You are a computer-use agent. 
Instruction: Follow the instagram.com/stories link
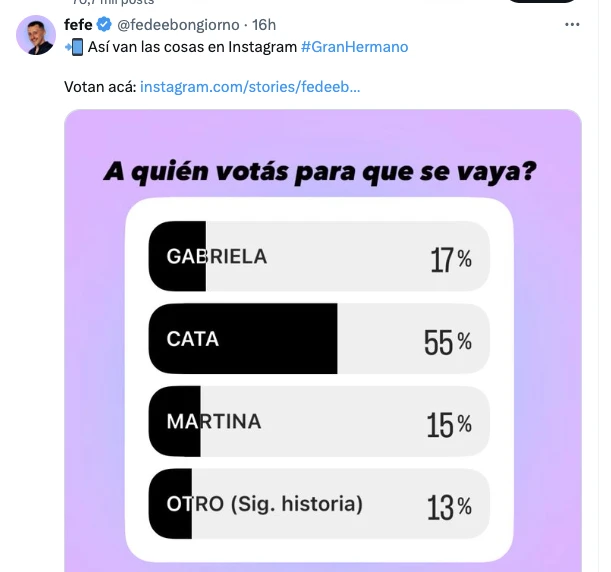coord(250,87)
